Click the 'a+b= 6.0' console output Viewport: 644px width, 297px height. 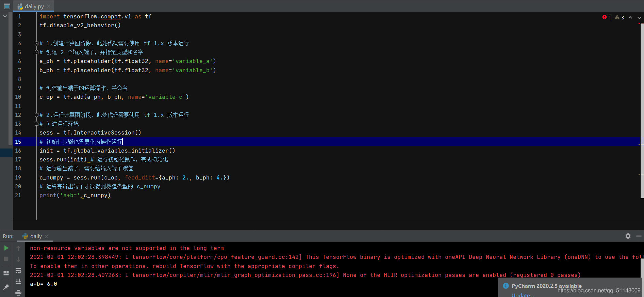tap(44, 284)
